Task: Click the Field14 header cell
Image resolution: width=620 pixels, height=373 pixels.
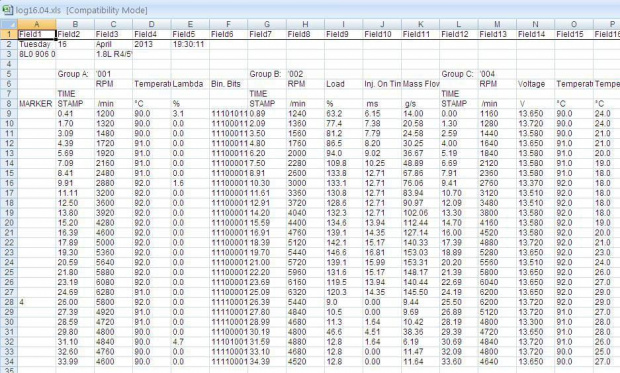Action: coord(535,34)
